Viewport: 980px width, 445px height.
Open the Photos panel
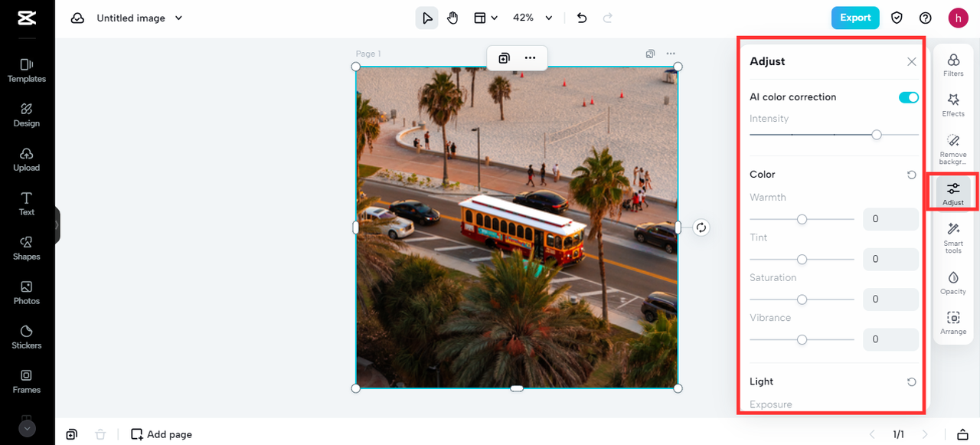(x=27, y=293)
